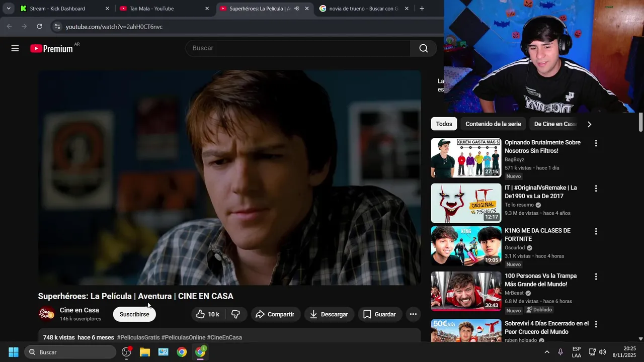
Task: Go to YouTube Premium home logo
Action: (x=51, y=48)
